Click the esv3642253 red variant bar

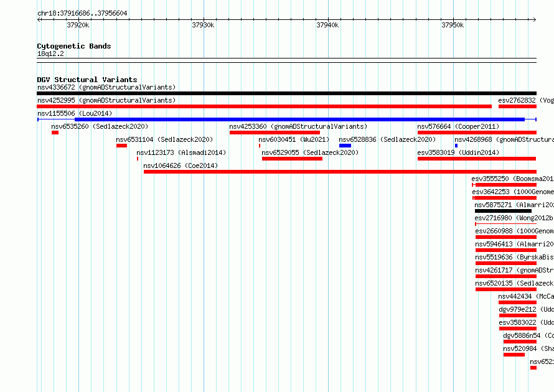click(x=505, y=198)
